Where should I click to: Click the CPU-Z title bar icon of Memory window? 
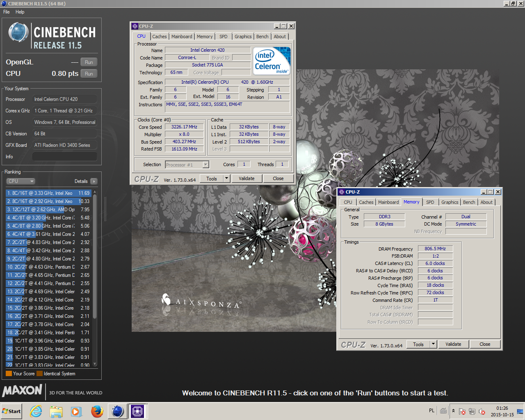tap(342, 192)
